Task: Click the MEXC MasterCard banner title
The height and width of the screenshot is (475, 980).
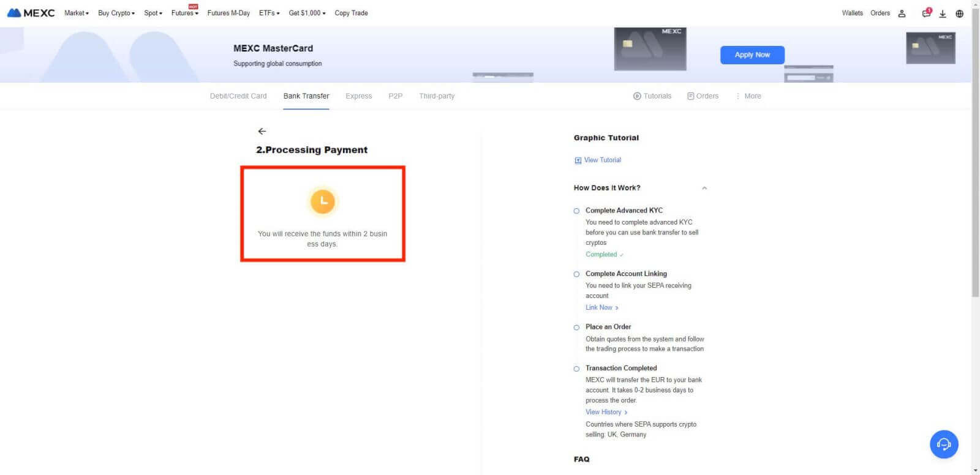Action: [273, 48]
